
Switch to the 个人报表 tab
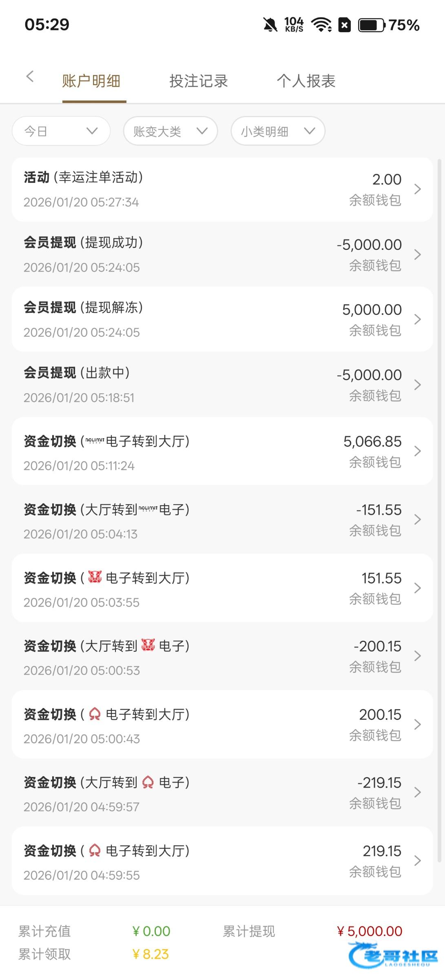(x=306, y=81)
